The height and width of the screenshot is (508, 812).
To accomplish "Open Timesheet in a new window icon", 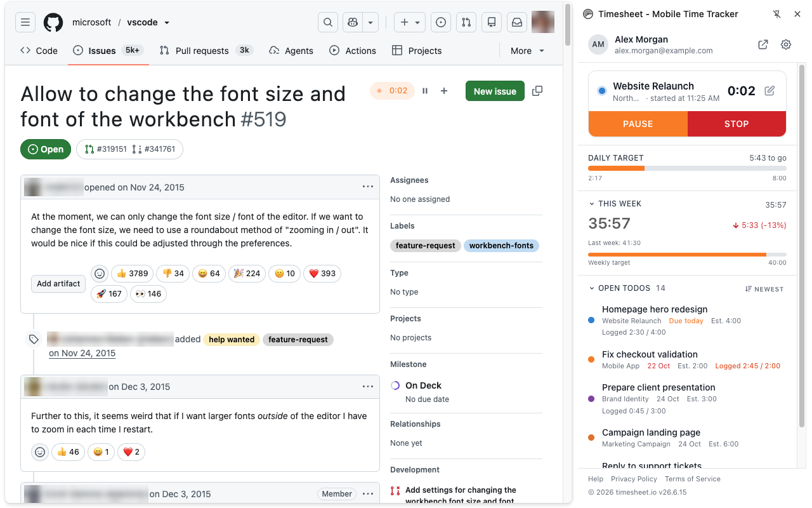I will point(763,44).
